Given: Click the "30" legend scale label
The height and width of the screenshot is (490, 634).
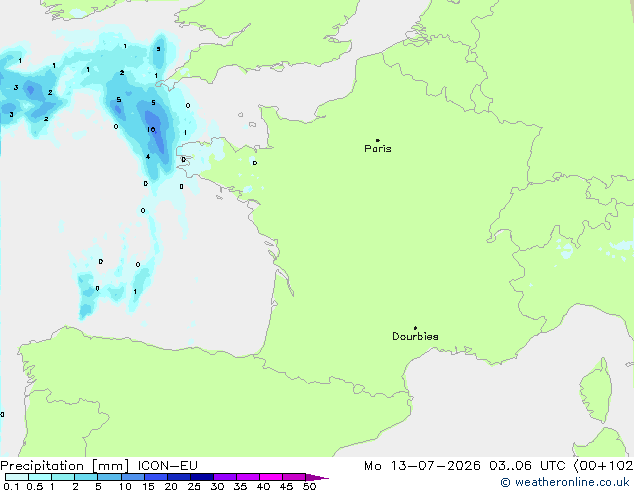Looking at the screenshot, I should 217,486.
